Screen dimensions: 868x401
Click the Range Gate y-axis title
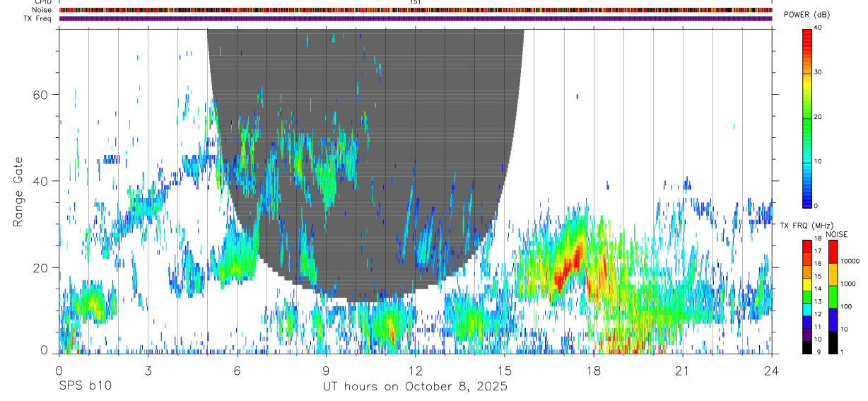[18, 192]
